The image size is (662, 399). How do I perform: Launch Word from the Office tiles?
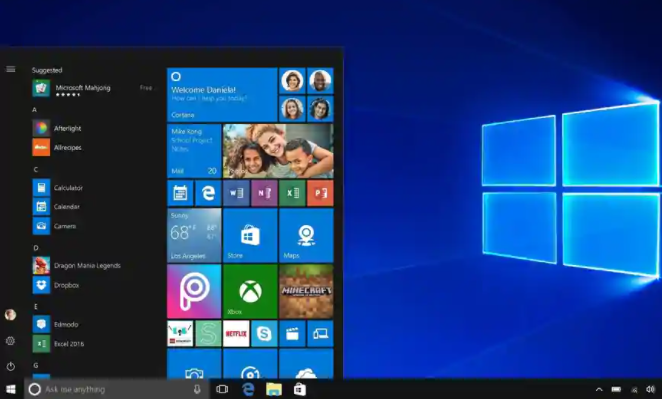point(236,193)
